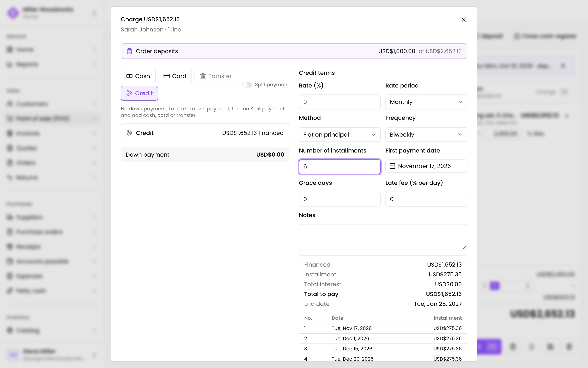Click the '-USD$1,000.00' deposit amount

point(395,51)
